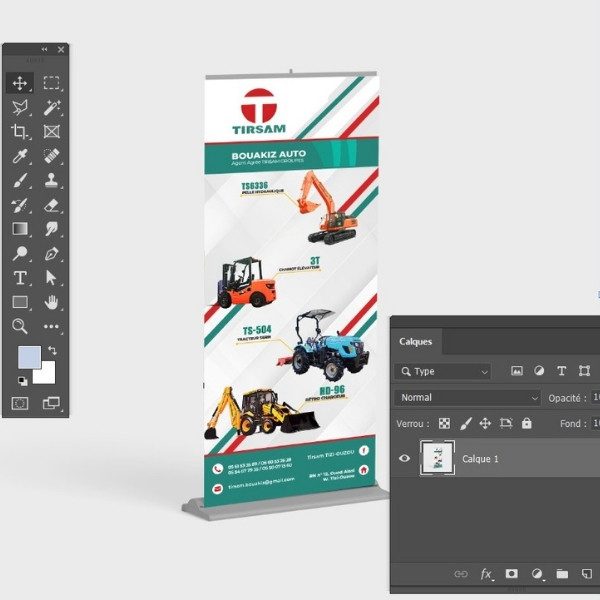Choose the Eyedropper tool
Viewport: 600px width, 600px height.
tap(19, 156)
